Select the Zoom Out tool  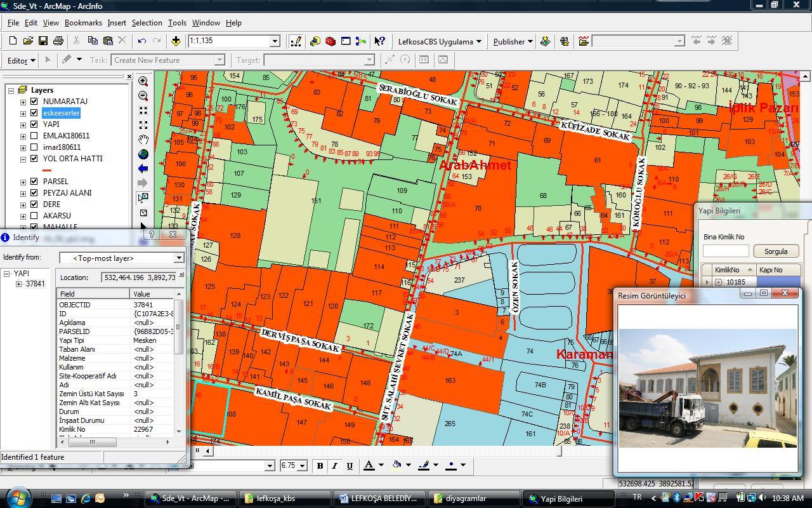coord(143,97)
